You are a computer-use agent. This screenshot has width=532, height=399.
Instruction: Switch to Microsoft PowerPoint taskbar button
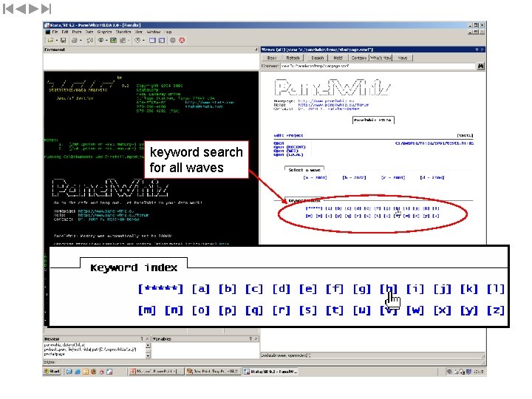157,372
